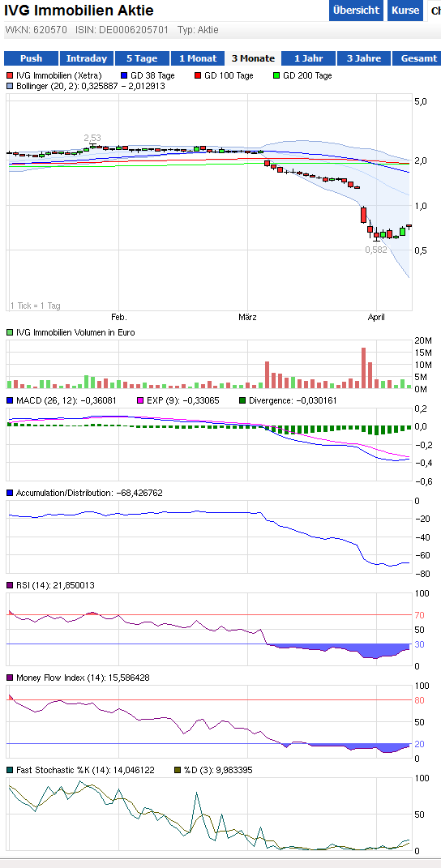Click the red IVG Immobilien (Xetra) legend swatch

tap(10, 76)
